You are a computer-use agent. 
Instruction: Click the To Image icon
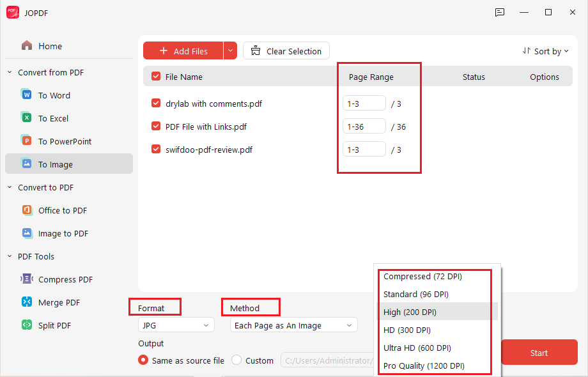pos(26,164)
